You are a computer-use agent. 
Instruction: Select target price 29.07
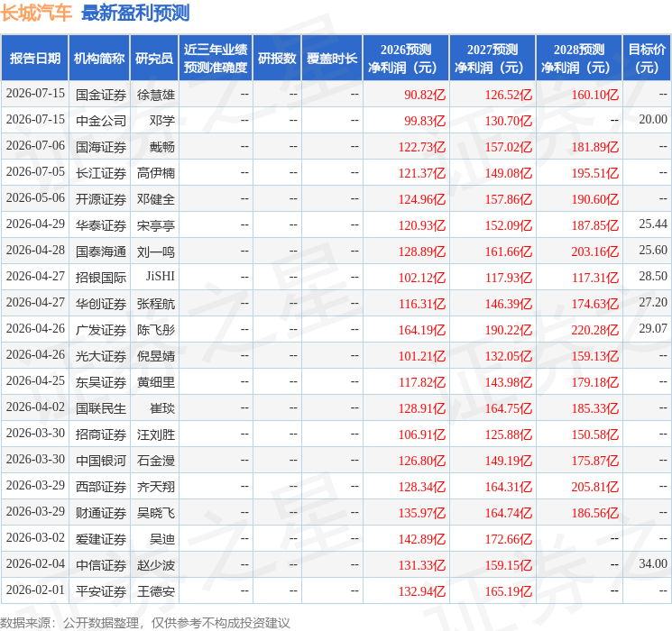pos(653,328)
